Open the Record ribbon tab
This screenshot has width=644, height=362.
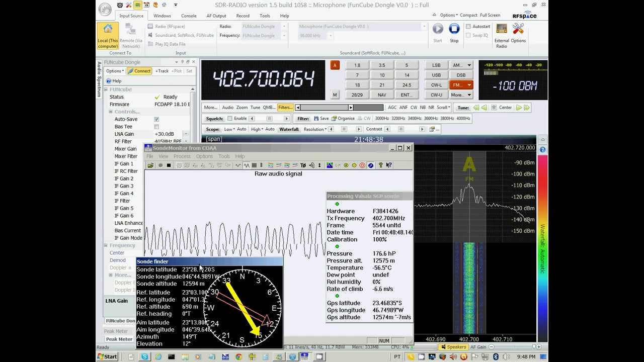click(x=243, y=16)
